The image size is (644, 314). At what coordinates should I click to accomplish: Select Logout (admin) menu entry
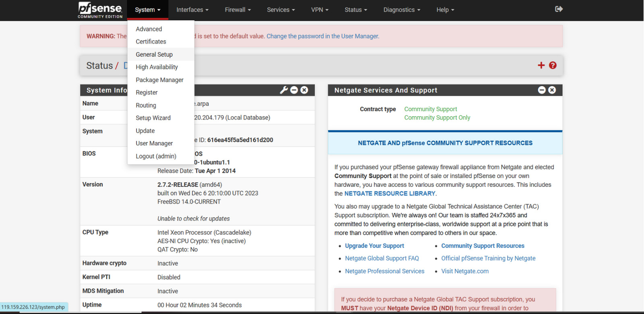pos(156,156)
